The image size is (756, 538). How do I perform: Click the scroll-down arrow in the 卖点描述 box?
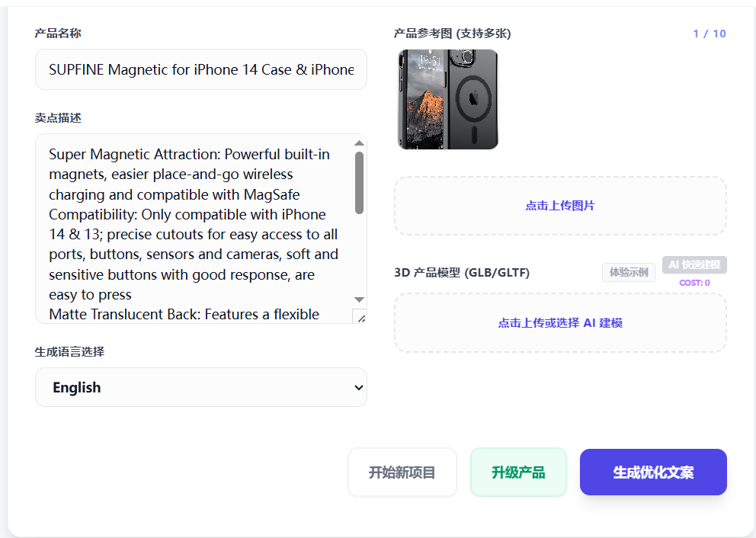pyautogui.click(x=360, y=299)
